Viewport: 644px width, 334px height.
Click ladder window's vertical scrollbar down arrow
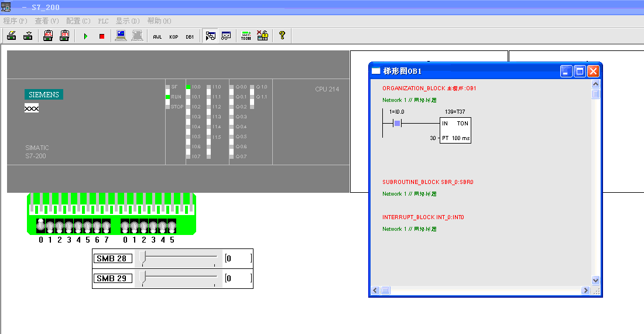click(595, 281)
